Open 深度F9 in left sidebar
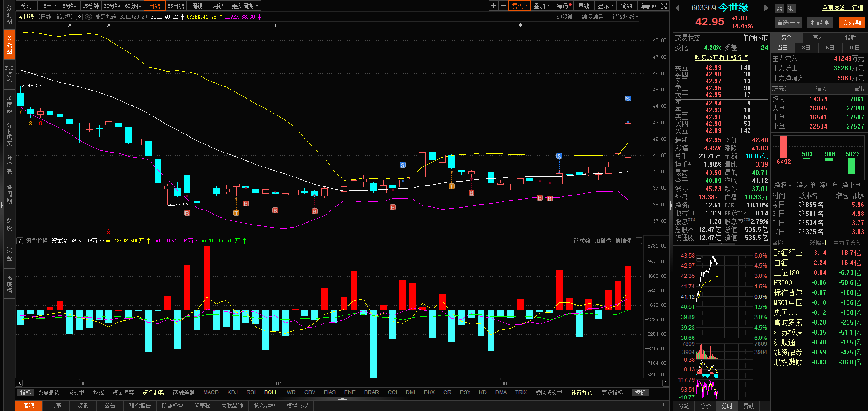 (9, 104)
